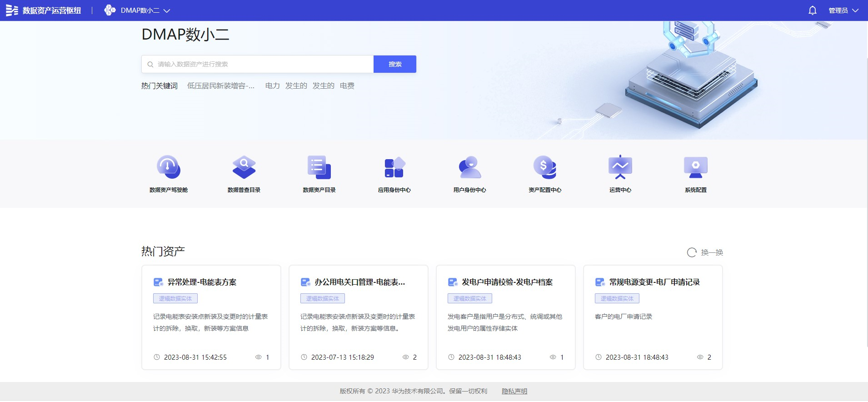This screenshot has width=868, height=402.
Task: Click description 客户的电厂申请记录
Action: pos(624,317)
